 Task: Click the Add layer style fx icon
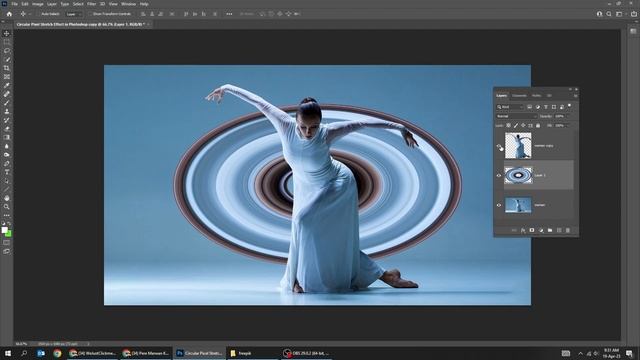point(523,231)
